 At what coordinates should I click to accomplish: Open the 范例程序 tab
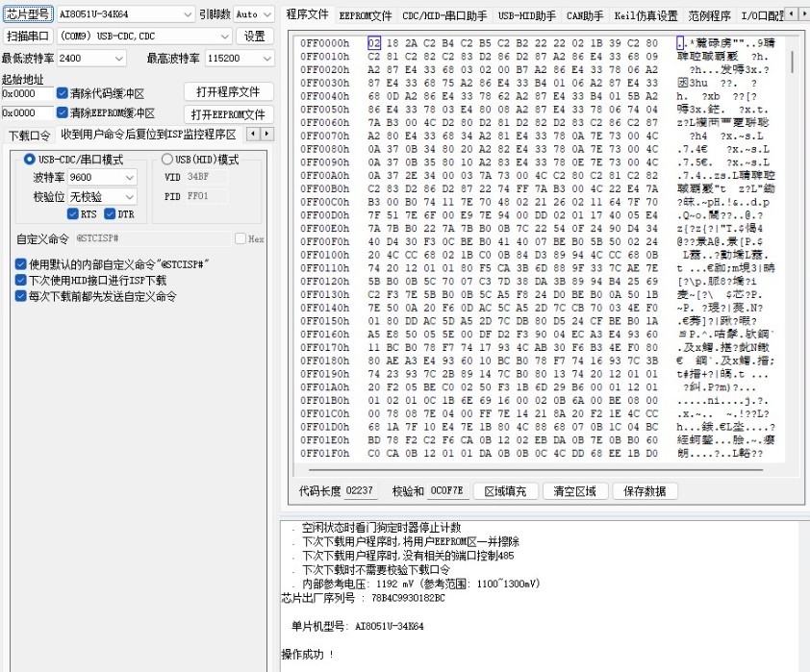coord(709,16)
